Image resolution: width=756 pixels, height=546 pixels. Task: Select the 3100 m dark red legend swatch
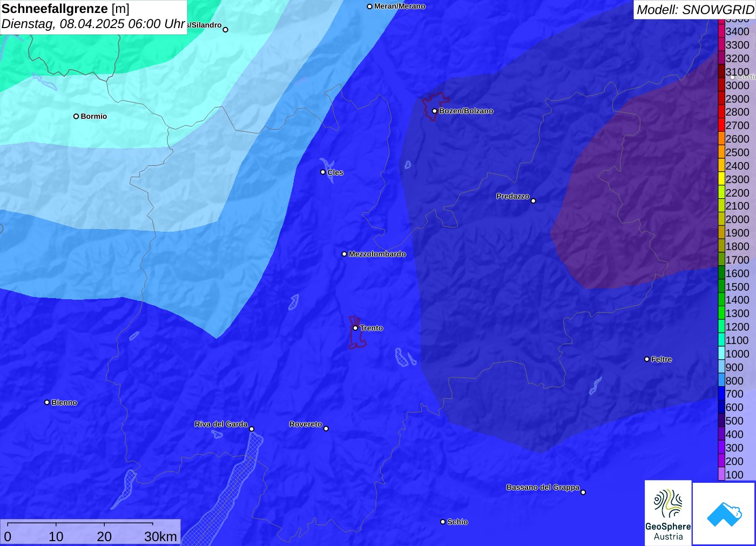coord(721,71)
